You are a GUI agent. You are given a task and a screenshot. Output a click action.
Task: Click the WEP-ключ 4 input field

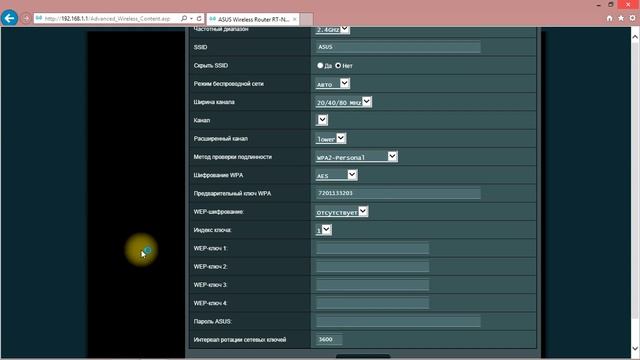pyautogui.click(x=372, y=303)
